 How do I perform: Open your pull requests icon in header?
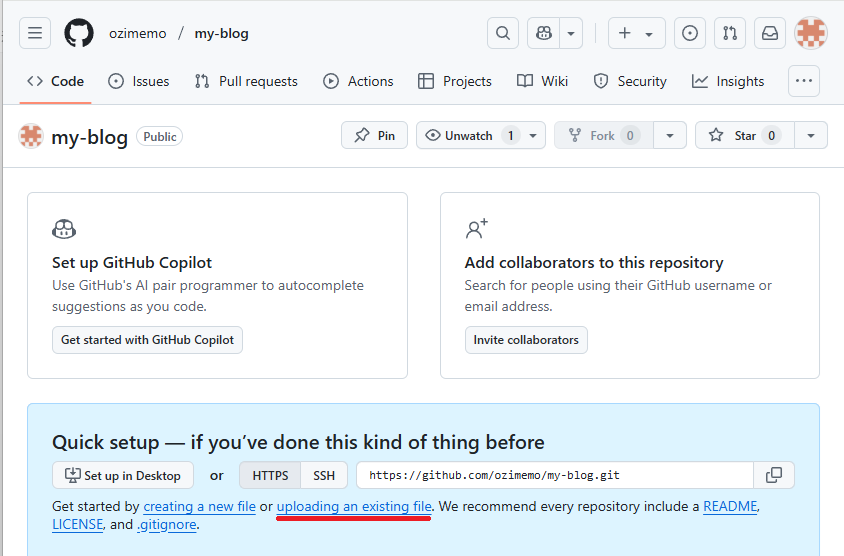point(730,33)
